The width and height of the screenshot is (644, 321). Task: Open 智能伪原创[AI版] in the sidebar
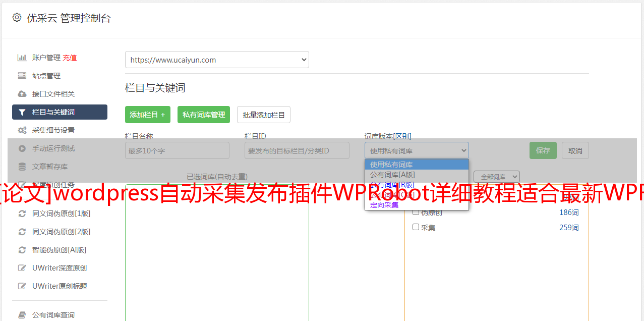[x=60, y=250]
